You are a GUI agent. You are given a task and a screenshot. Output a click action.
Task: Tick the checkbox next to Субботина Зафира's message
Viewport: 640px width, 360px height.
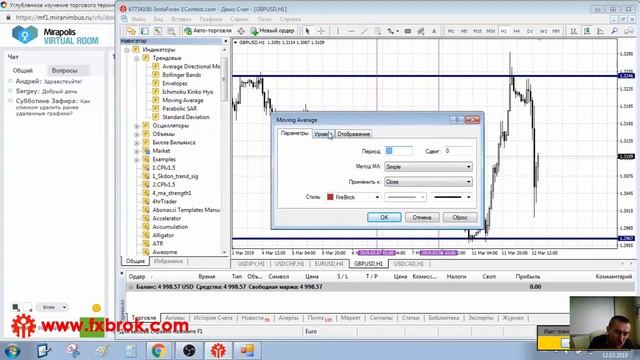[x=10, y=101]
